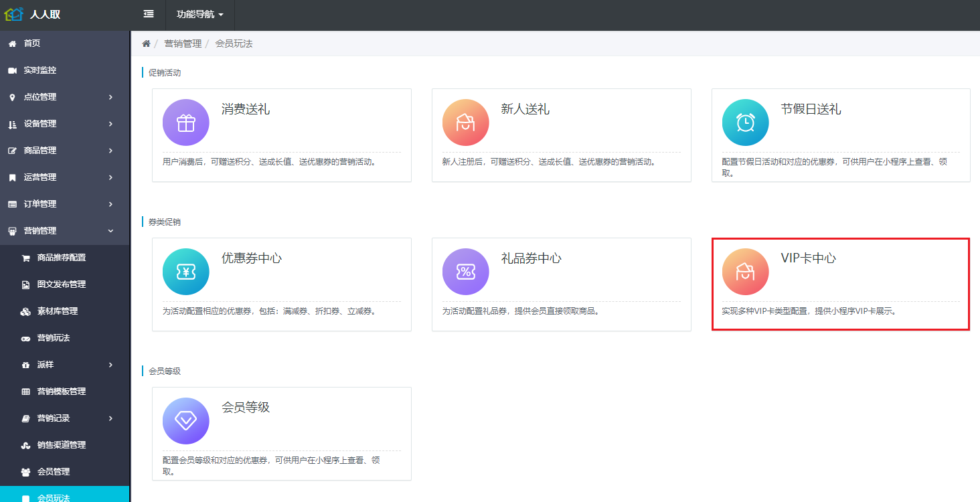Open the 功能导航 dropdown
This screenshot has width=980, height=502.
tap(200, 14)
